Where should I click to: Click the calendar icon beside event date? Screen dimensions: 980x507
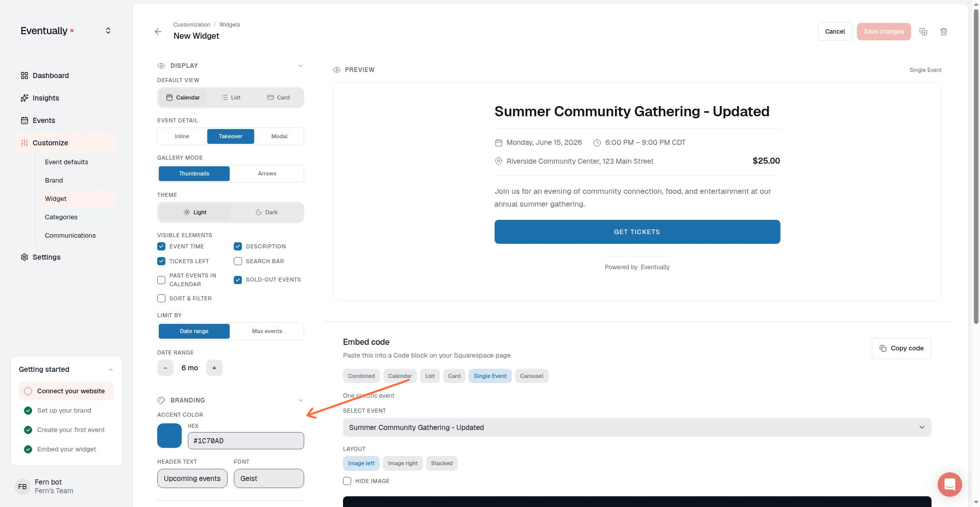point(498,143)
